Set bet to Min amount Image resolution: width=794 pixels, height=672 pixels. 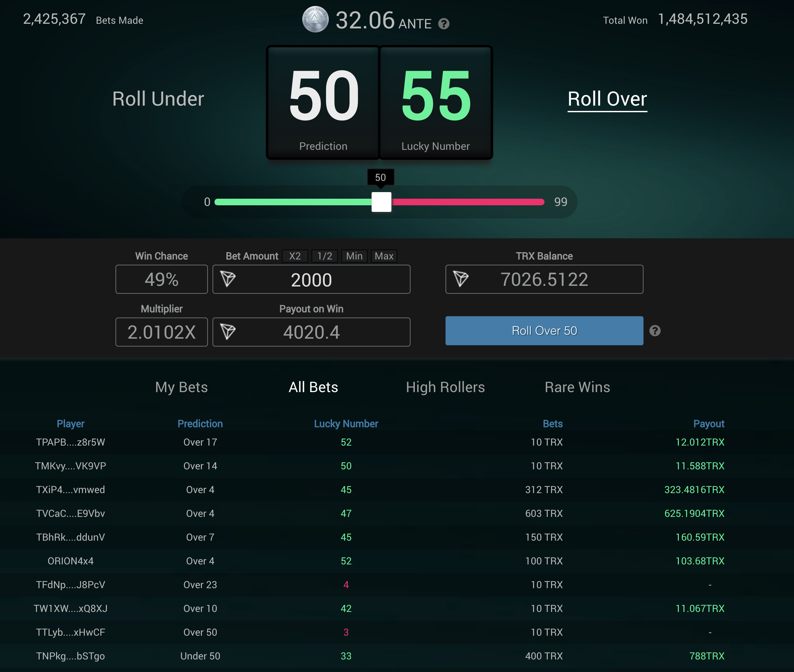pos(354,256)
